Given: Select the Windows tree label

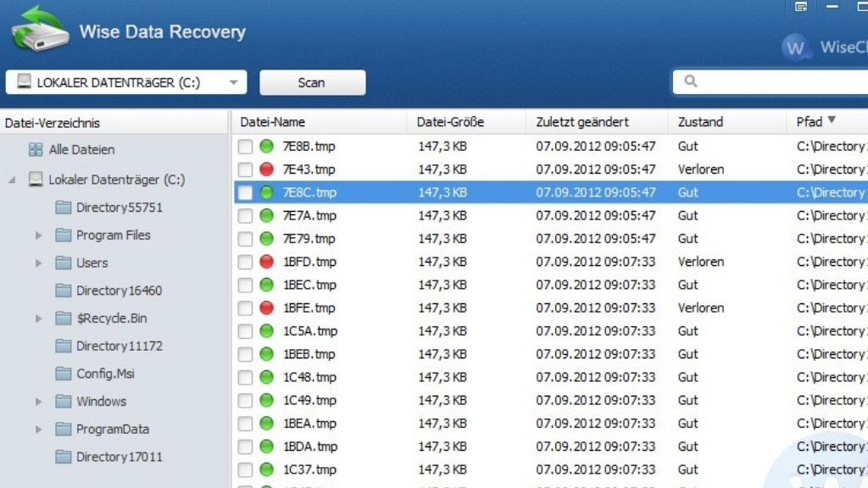Looking at the screenshot, I should pos(102,401).
